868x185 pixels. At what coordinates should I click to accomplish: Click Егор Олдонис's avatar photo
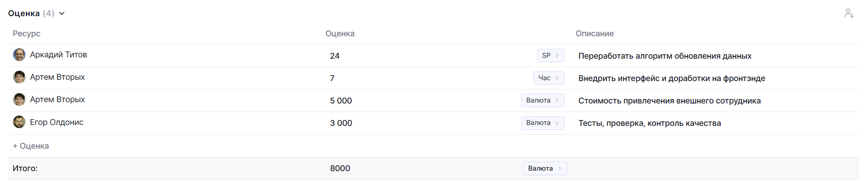[x=19, y=122]
